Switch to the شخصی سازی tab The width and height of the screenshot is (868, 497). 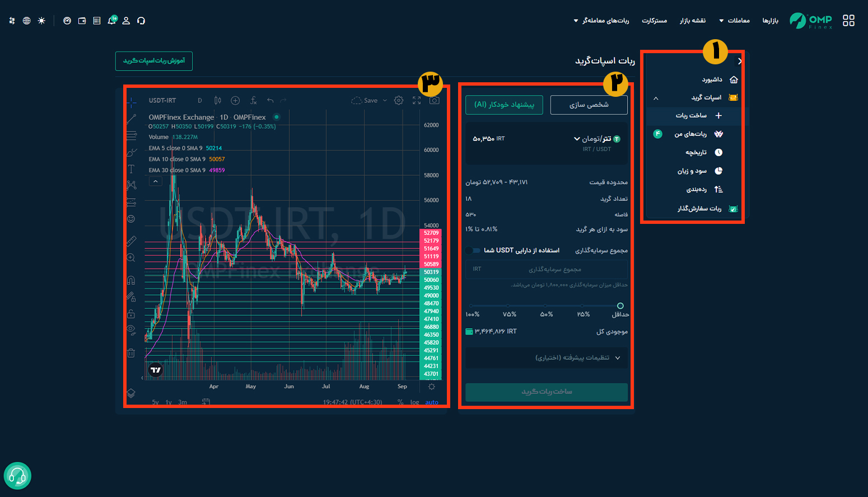coord(589,105)
